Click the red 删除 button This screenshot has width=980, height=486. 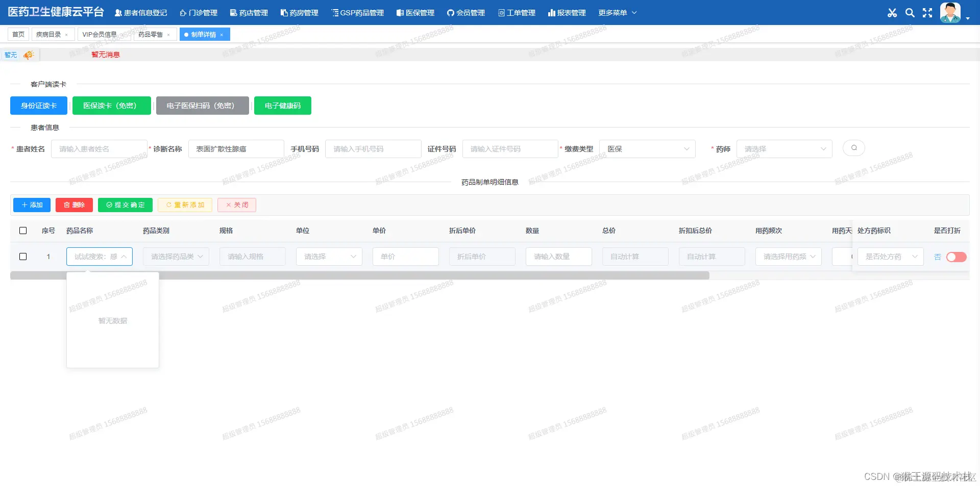tap(74, 205)
